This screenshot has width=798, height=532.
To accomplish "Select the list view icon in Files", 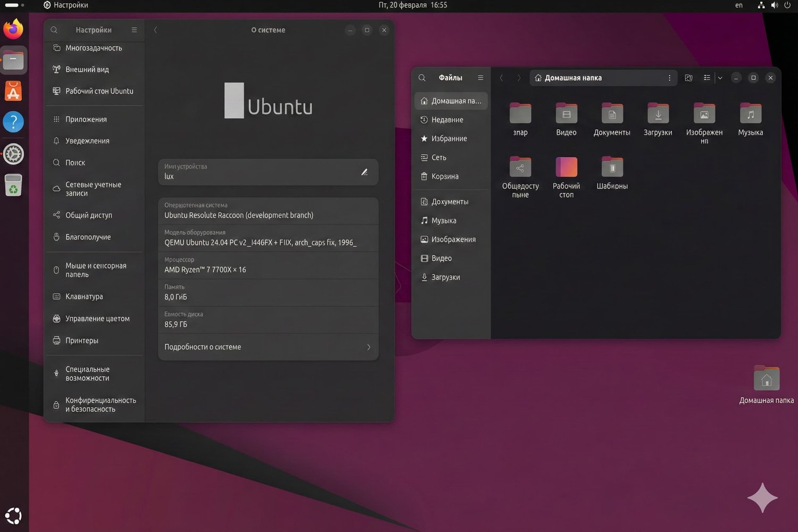I will [x=706, y=78].
